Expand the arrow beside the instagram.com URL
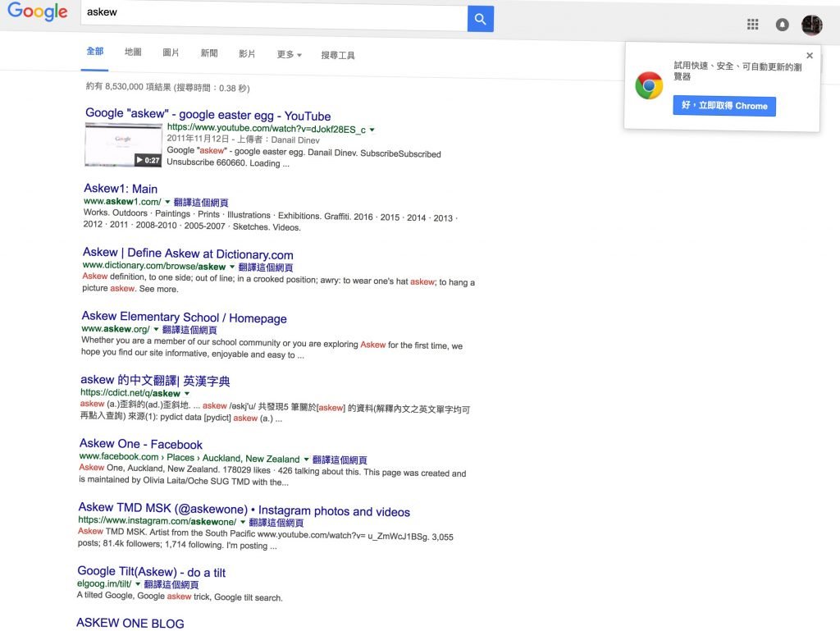The width and height of the screenshot is (840, 631). point(243,522)
